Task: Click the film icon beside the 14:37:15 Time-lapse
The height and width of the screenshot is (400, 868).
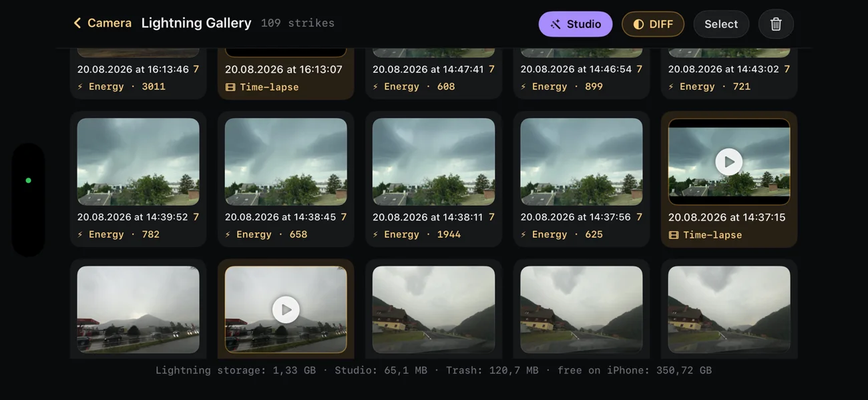Action: point(674,235)
